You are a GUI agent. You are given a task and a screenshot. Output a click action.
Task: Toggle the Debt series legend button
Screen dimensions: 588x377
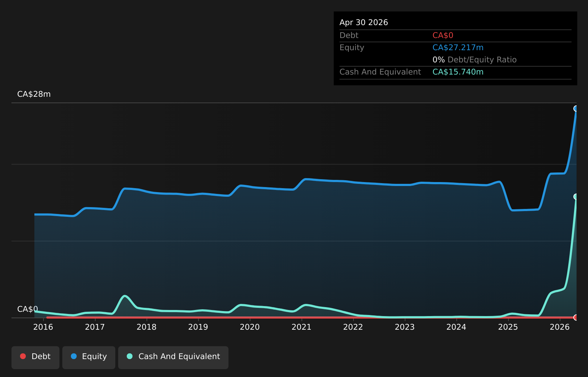[x=35, y=357]
